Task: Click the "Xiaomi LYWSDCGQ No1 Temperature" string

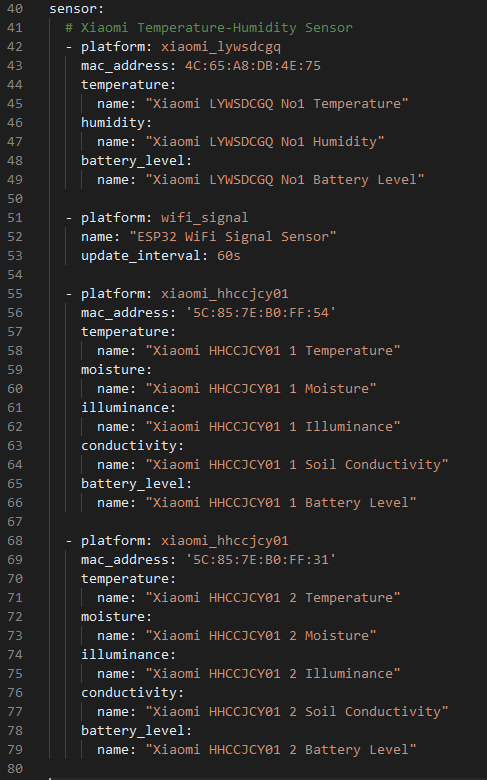Action: click(277, 104)
